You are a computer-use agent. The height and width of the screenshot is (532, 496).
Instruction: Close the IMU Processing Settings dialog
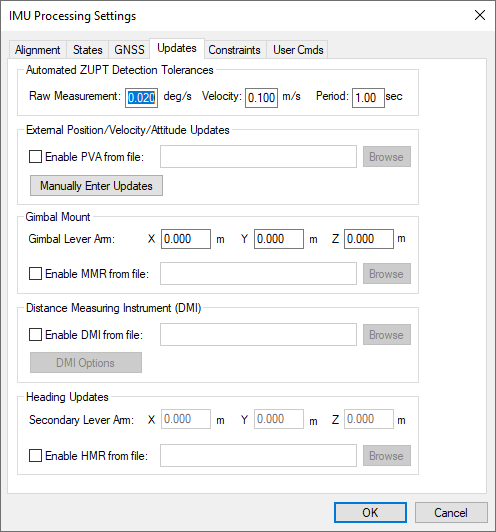coord(480,15)
